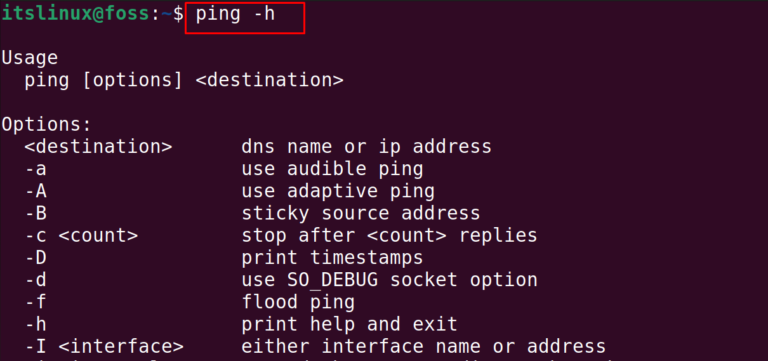768x361 pixels.
Task: Click 'print timestamps' description
Action: click(332, 258)
